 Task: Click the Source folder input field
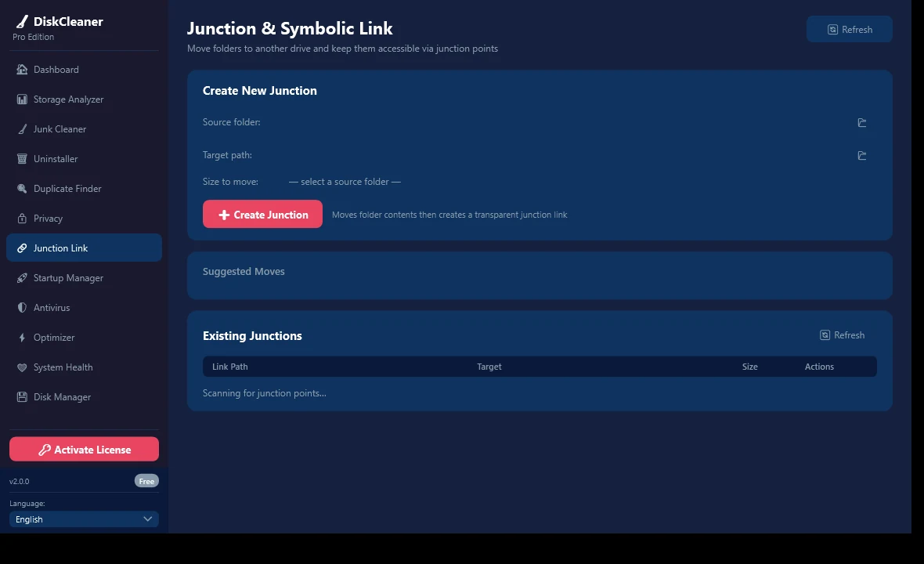coord(569,122)
